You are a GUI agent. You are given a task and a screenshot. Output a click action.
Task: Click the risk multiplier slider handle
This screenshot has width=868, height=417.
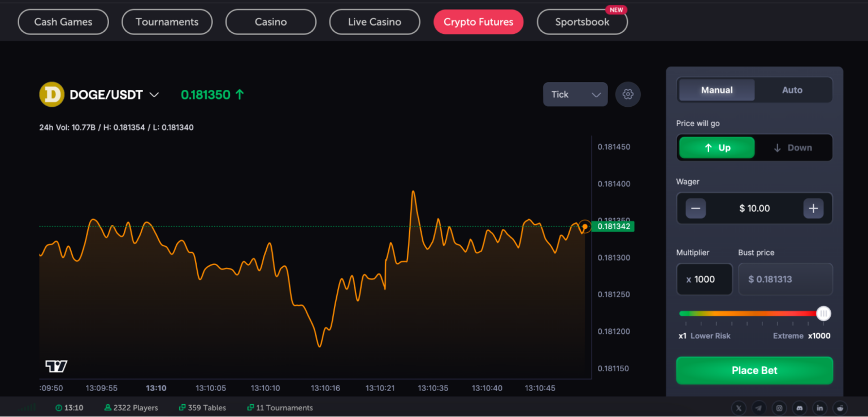tap(823, 314)
